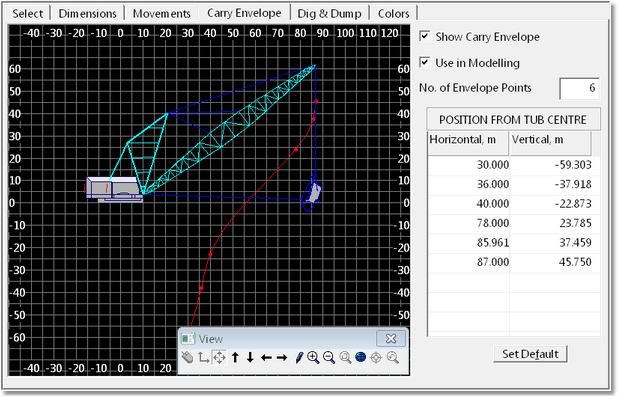Click the zoom out magnifier
The image size is (618, 398).
pyautogui.click(x=329, y=357)
